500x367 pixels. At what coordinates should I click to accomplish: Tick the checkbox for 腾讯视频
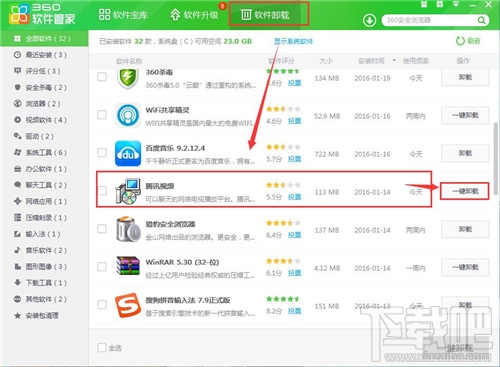pyautogui.click(x=102, y=191)
